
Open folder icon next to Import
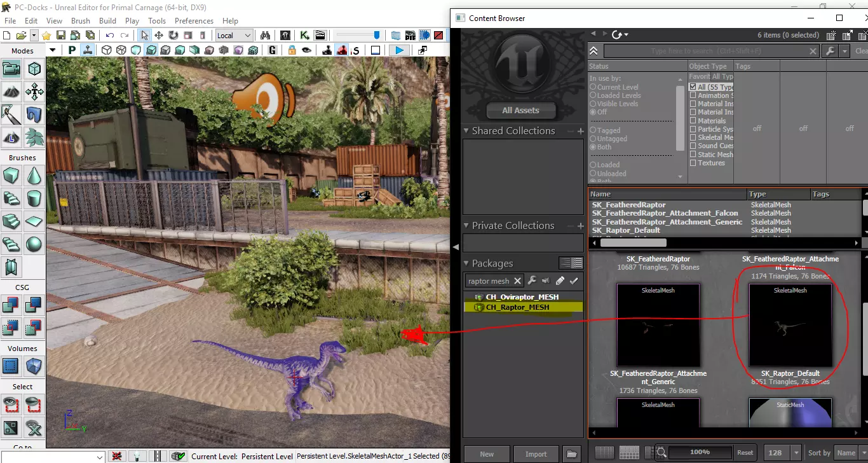(571, 454)
